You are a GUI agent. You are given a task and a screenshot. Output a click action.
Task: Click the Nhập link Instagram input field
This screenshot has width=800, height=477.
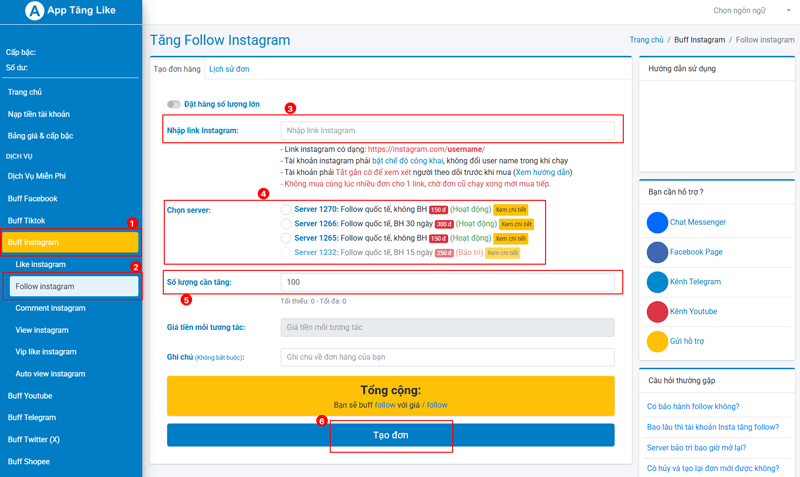(447, 131)
